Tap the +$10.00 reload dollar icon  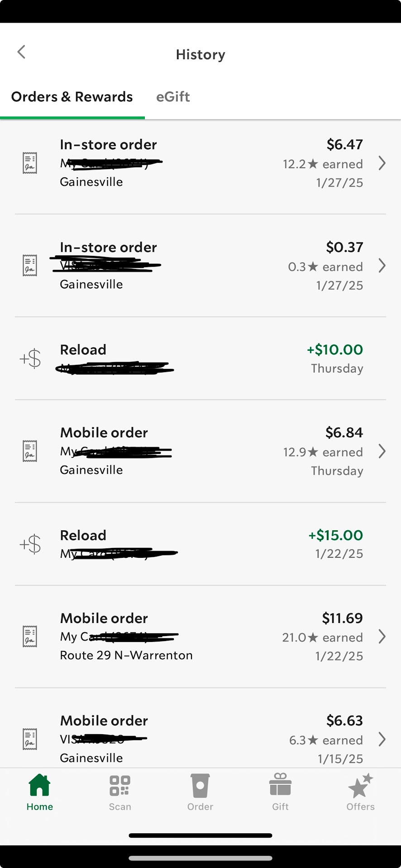coord(31,359)
